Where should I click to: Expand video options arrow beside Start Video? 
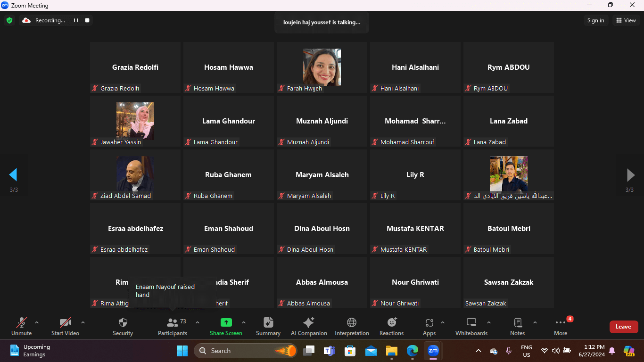(x=83, y=323)
